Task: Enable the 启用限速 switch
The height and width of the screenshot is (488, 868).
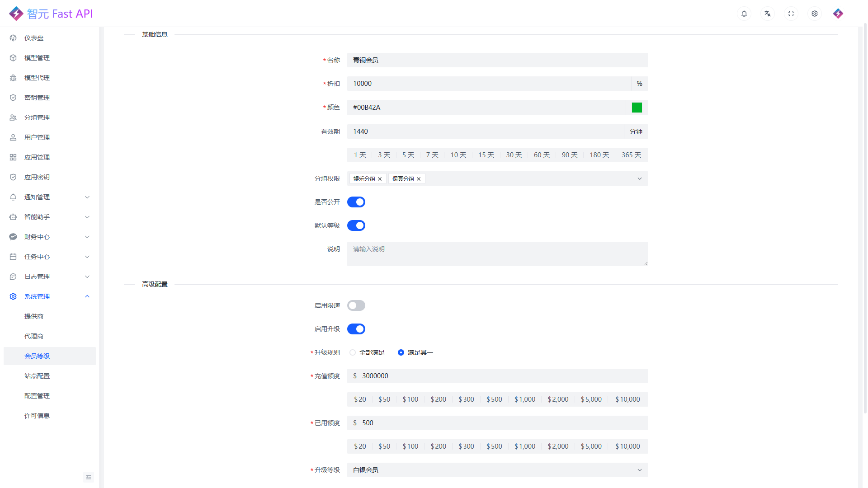Action: 356,305
